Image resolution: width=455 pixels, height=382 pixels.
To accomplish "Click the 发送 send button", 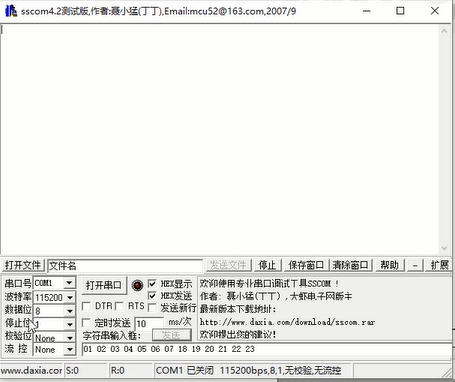I will (x=171, y=335).
